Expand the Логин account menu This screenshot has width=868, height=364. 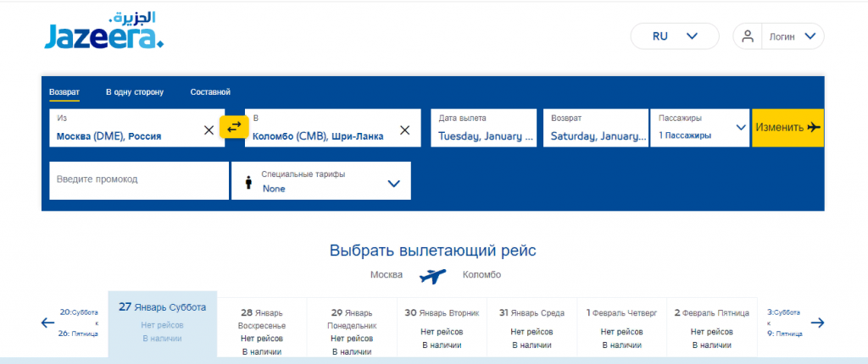point(793,36)
